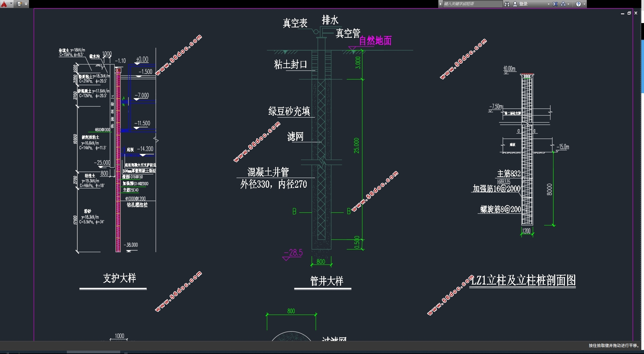Open the Autodesk Exchange X icon
The width and height of the screenshot is (644, 354).
555,4
